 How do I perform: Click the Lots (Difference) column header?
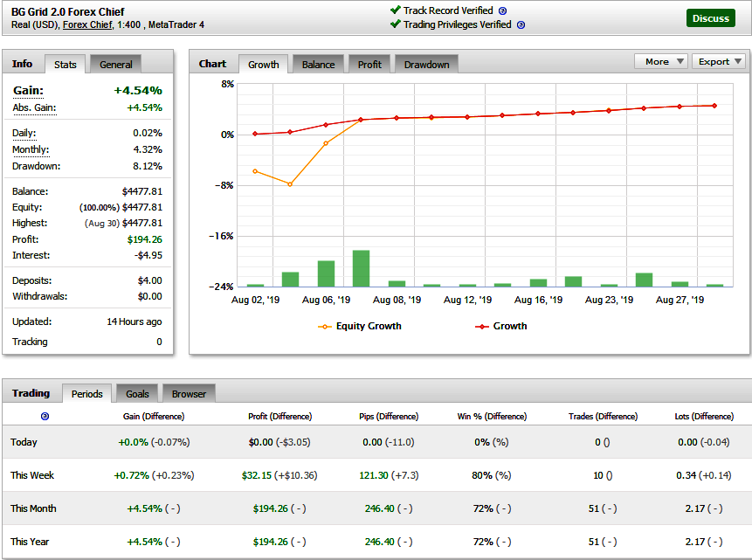[x=704, y=416]
